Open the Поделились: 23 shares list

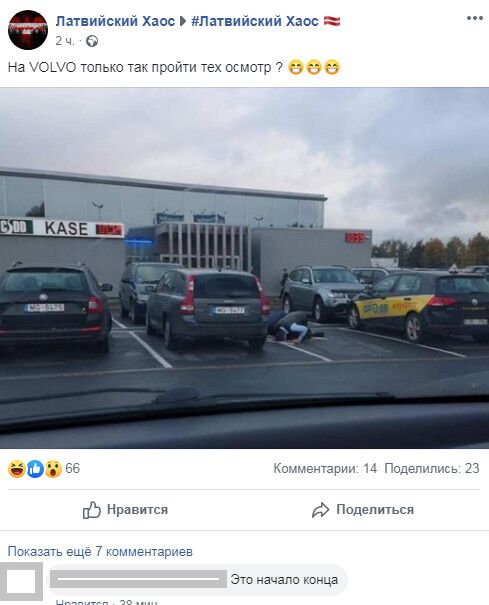click(x=432, y=468)
